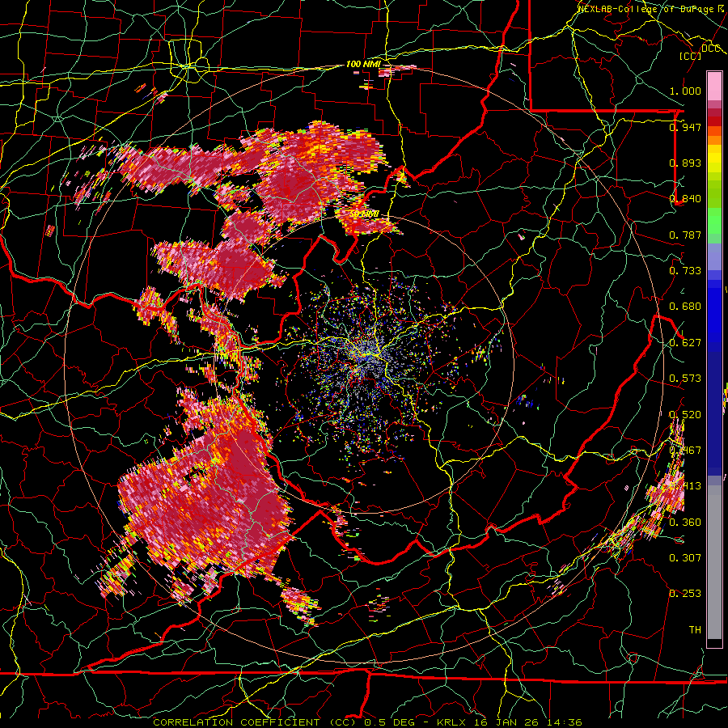Click the 0.520 scale value

[x=685, y=414]
